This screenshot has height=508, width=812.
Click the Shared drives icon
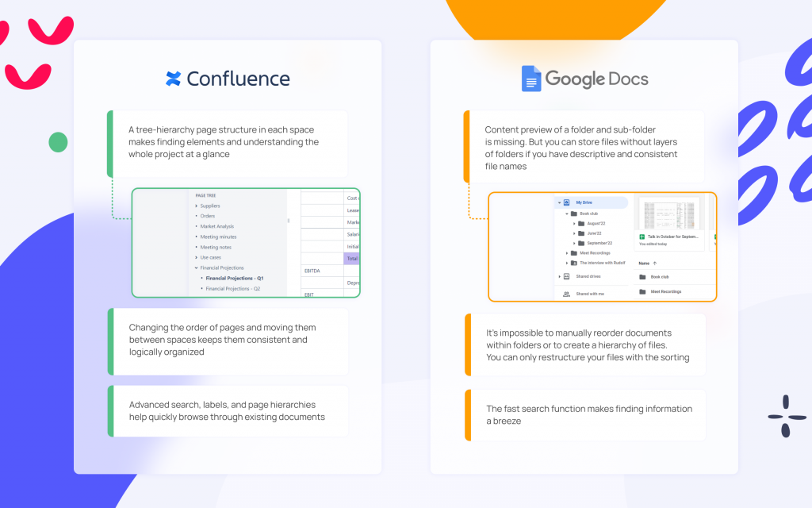click(566, 276)
